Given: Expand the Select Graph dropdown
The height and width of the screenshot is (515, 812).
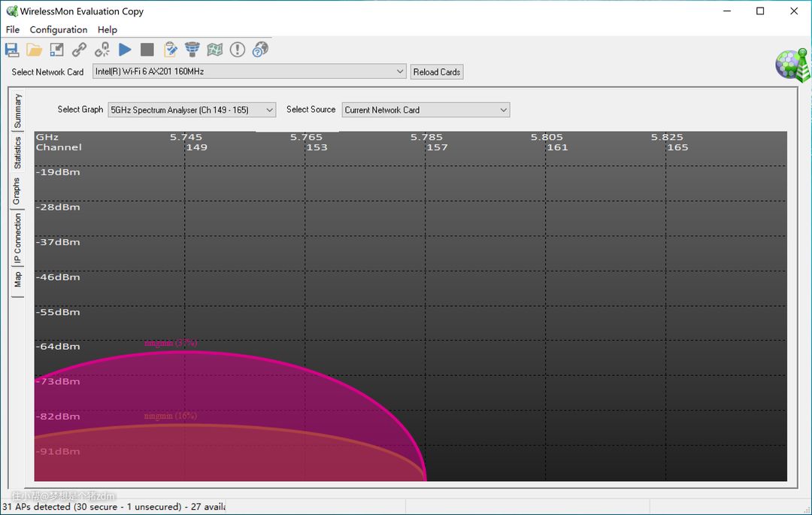Looking at the screenshot, I should [x=270, y=110].
